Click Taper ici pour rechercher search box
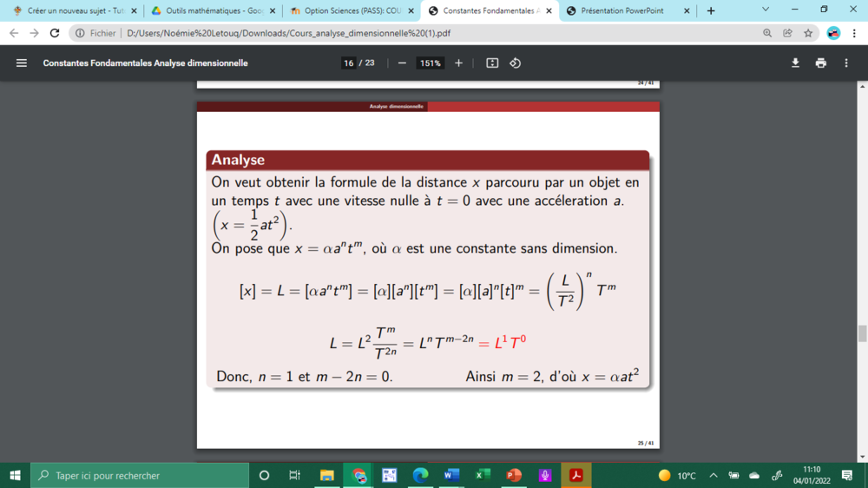The width and height of the screenshot is (868, 488). pos(140,475)
